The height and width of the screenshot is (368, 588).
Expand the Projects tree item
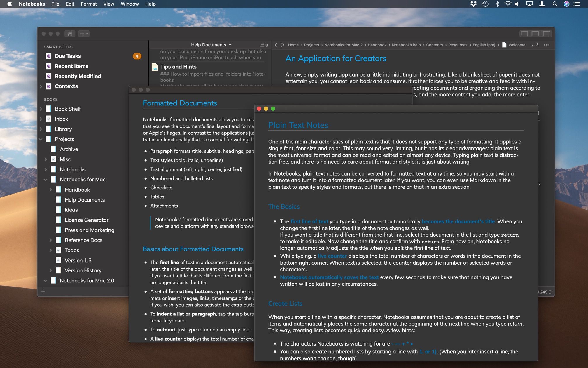click(x=41, y=139)
